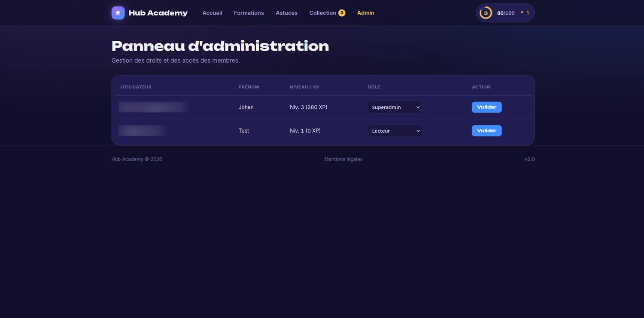644x318 pixels.
Task: Open the Formations menu item
Action: pyautogui.click(x=249, y=13)
